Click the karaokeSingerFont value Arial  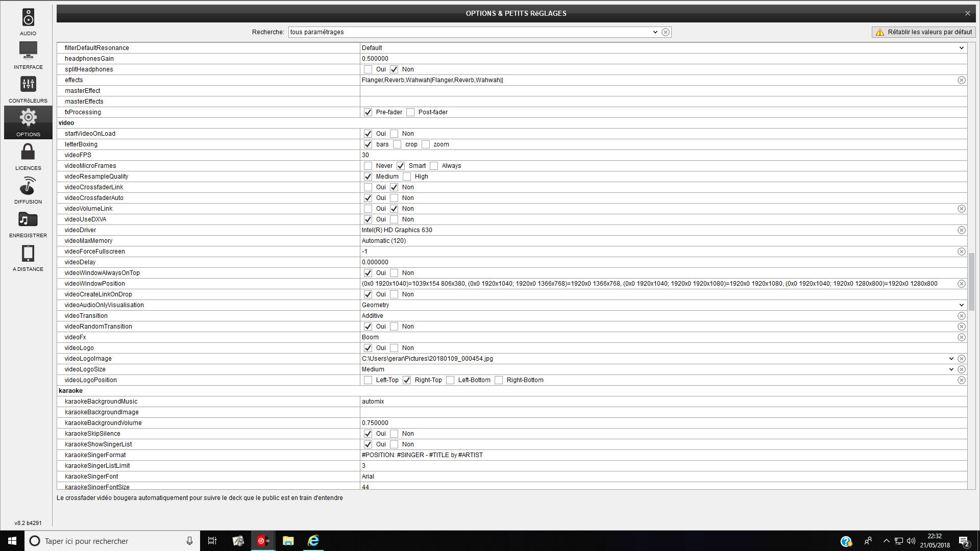pyautogui.click(x=368, y=477)
